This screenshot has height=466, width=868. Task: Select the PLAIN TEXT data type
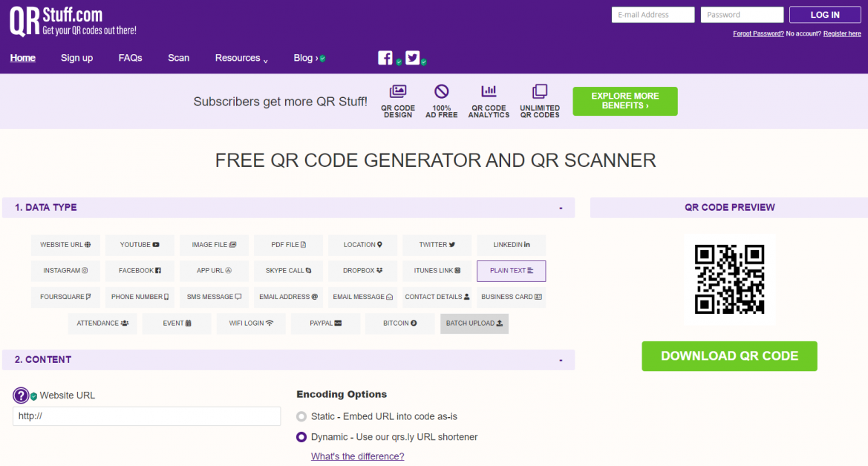(511, 271)
